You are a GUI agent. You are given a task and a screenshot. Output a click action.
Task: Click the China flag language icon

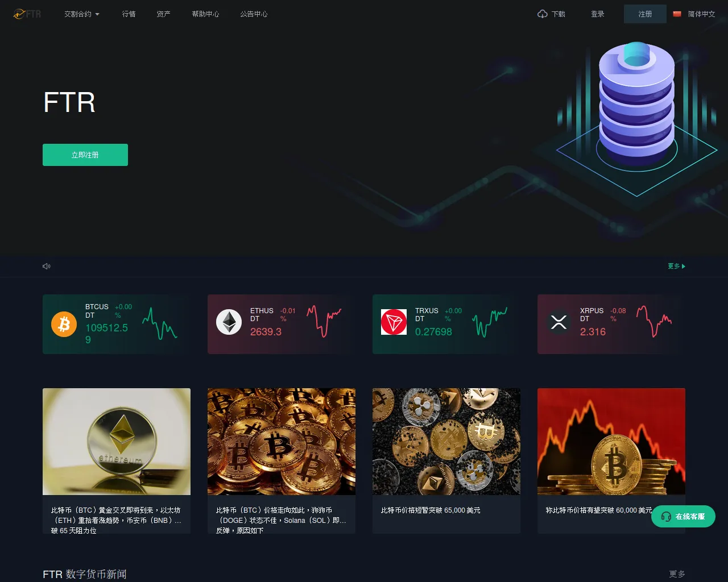(677, 14)
